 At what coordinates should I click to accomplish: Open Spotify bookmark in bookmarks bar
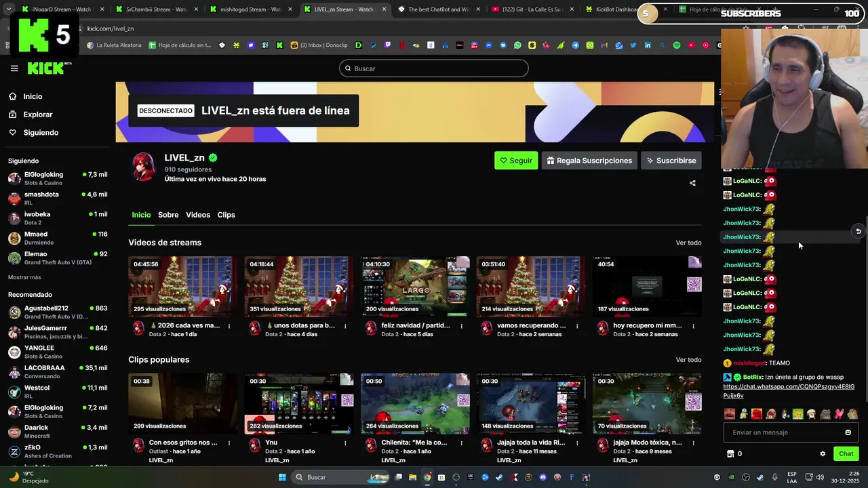[676, 45]
